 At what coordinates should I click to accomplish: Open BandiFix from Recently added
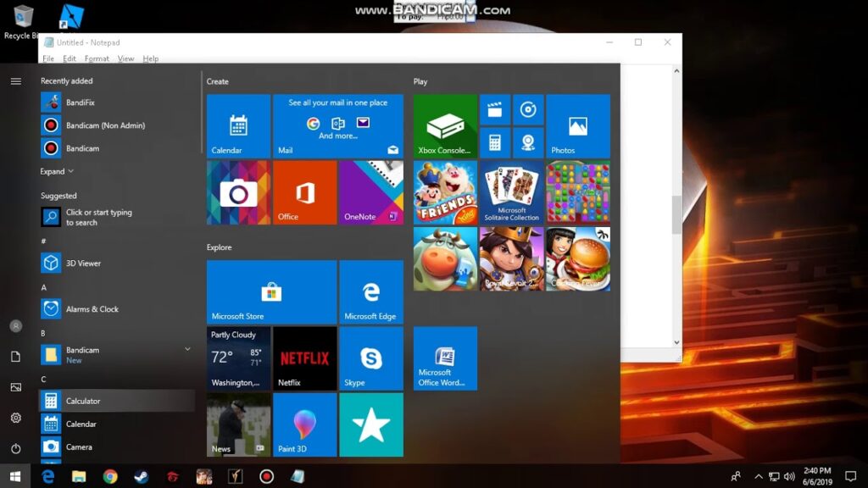pos(116,103)
